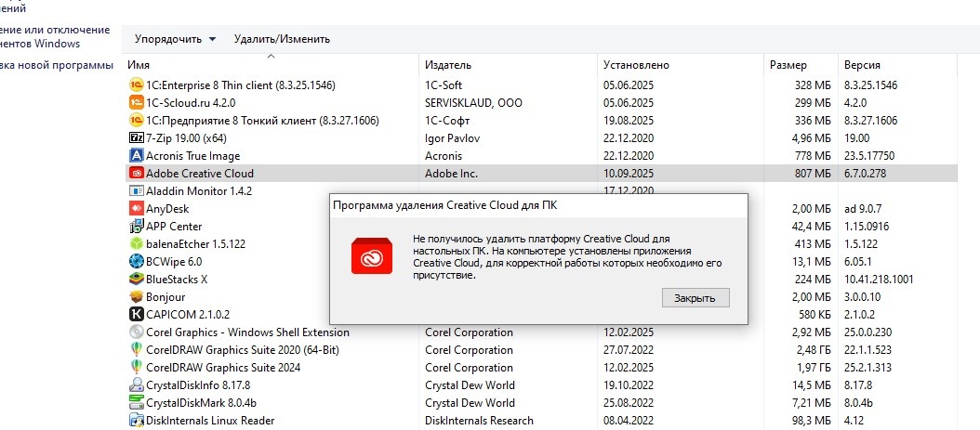Click the 6.7.0.278 version cell
The width and height of the screenshot is (980, 430).
coord(865,173)
